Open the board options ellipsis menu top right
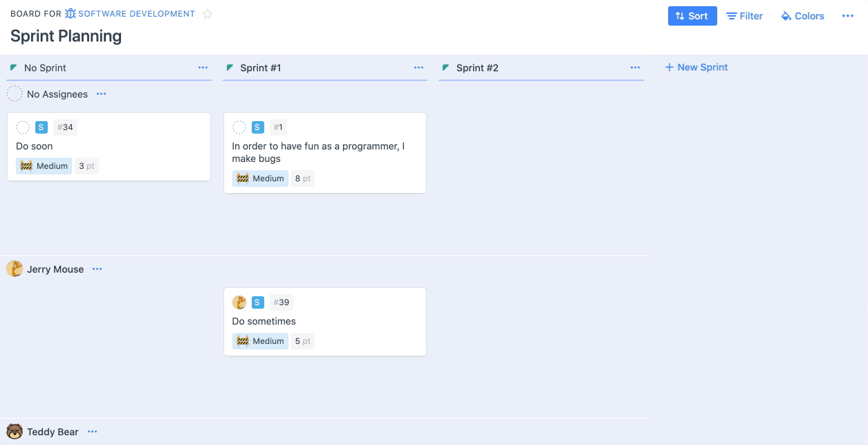The width and height of the screenshot is (868, 445). [x=848, y=15]
